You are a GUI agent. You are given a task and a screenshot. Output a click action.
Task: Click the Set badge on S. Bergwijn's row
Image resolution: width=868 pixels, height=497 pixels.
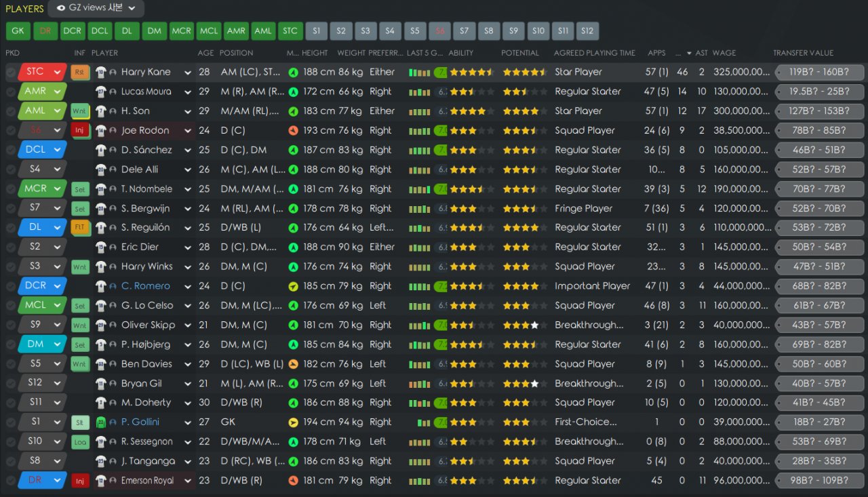80,209
